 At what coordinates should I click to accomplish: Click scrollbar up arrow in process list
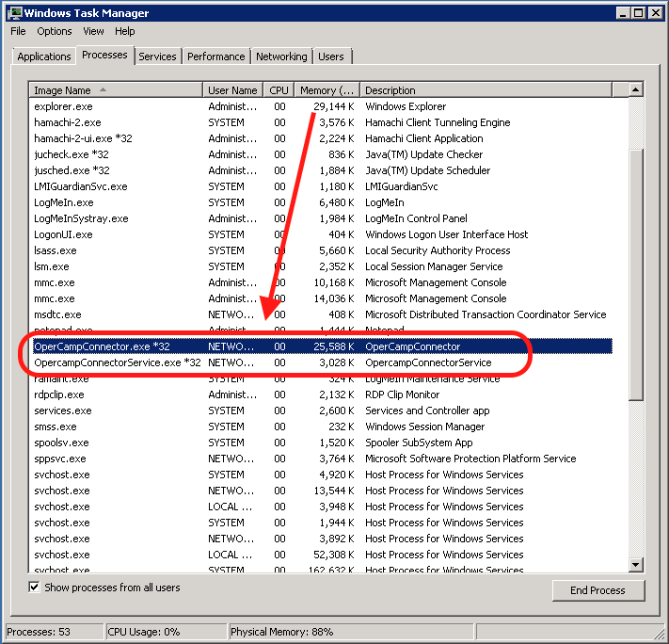pyautogui.click(x=636, y=89)
